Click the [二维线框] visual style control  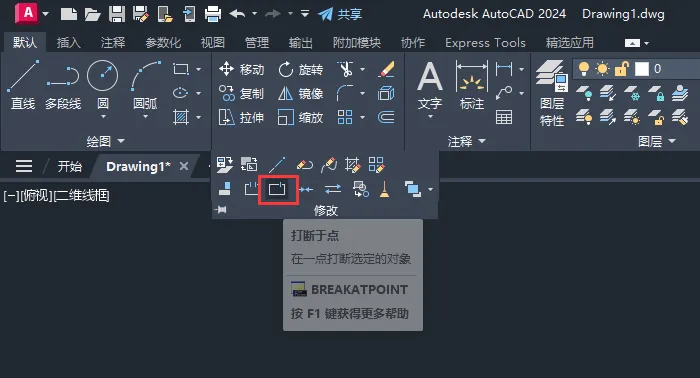(81, 195)
